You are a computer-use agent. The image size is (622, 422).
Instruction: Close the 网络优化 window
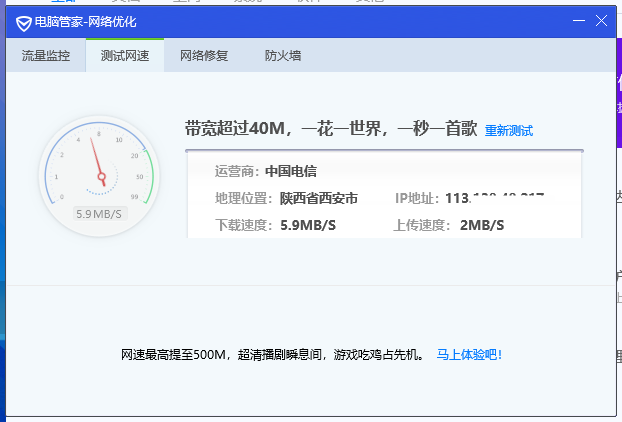tap(601, 21)
